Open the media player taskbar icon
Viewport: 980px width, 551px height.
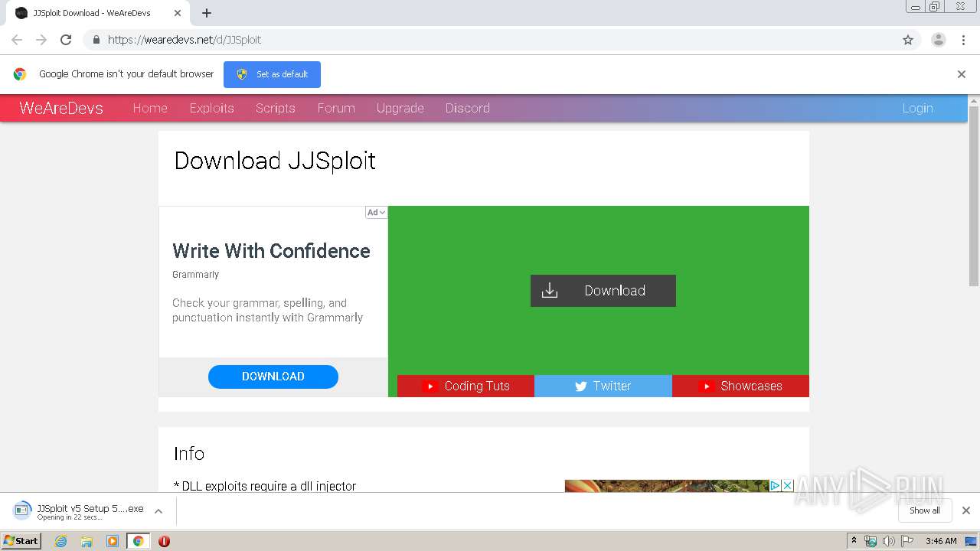coord(113,541)
